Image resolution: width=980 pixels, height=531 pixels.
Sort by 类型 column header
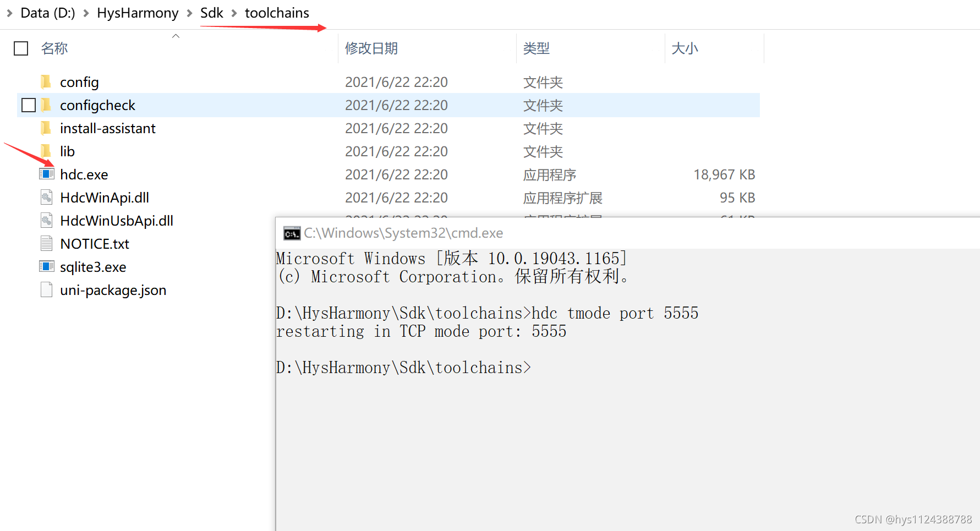536,48
